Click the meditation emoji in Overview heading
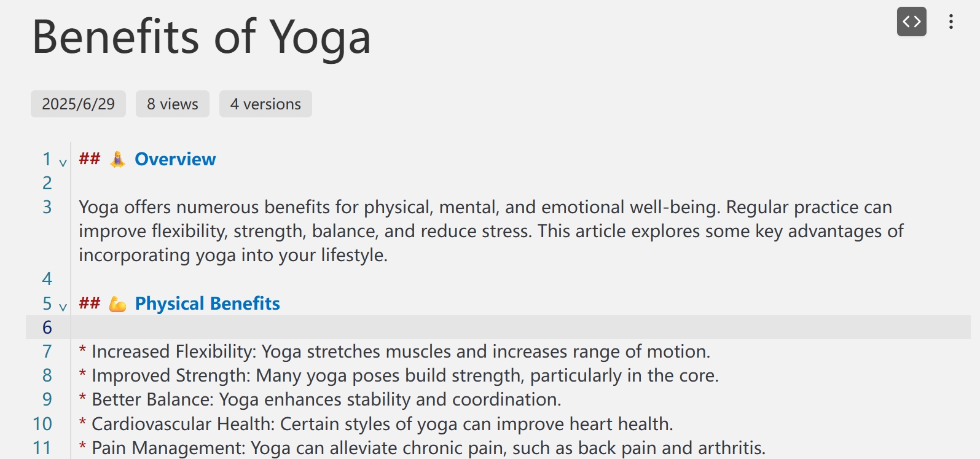980x459 pixels. pyautogui.click(x=117, y=159)
